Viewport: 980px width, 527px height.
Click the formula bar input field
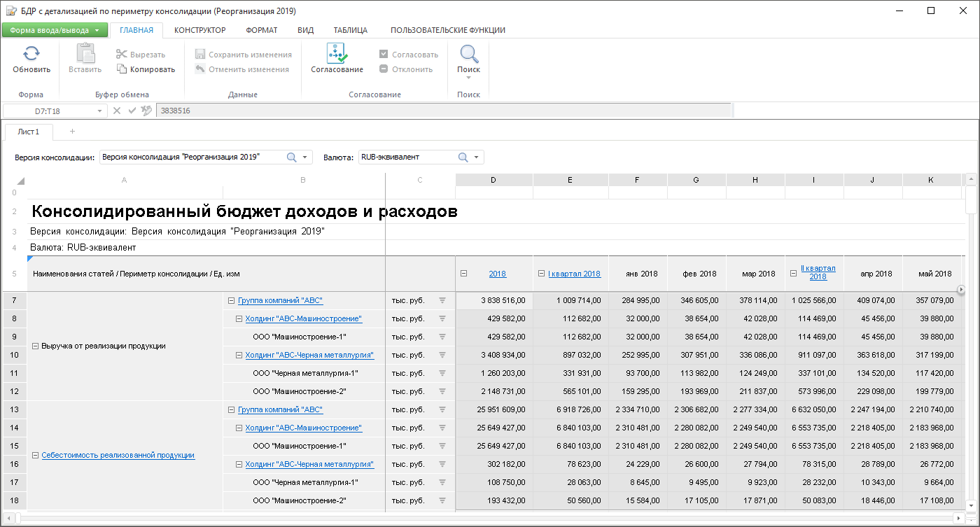click(444, 111)
